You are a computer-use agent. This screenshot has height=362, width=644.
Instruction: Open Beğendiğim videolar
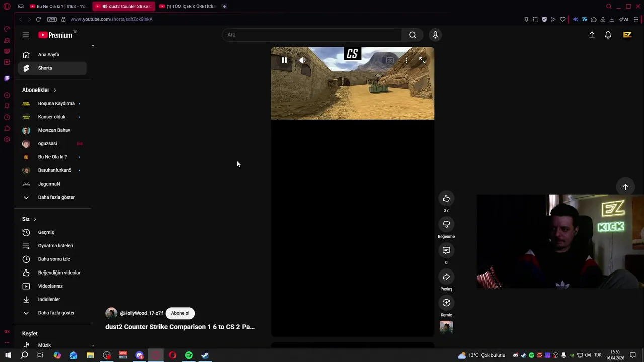(x=52, y=273)
